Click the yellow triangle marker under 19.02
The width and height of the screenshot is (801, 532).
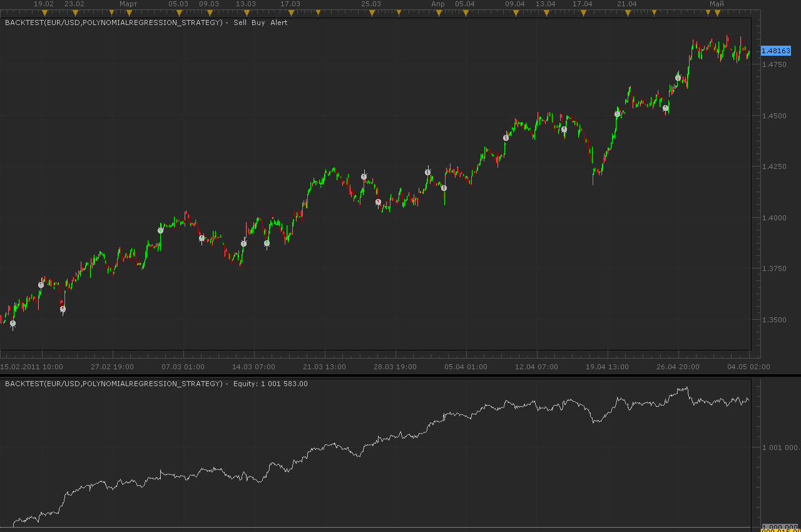pyautogui.click(x=44, y=13)
